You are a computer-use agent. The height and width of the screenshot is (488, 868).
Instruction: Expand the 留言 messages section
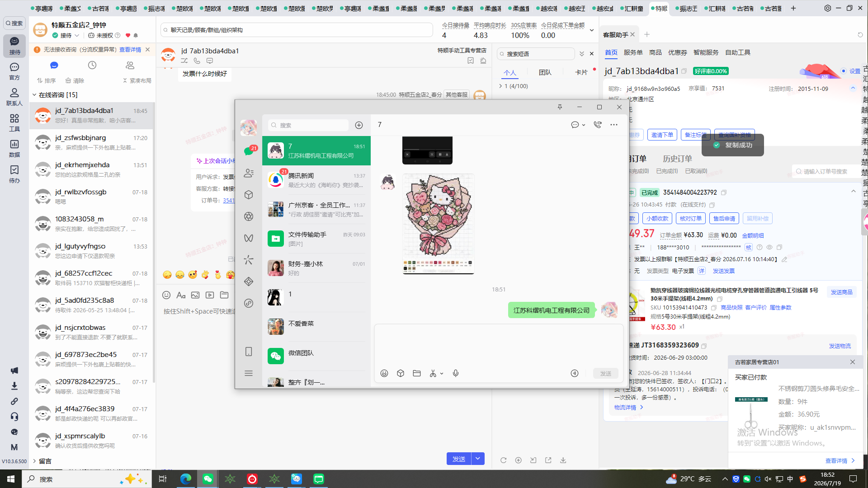(x=34, y=461)
